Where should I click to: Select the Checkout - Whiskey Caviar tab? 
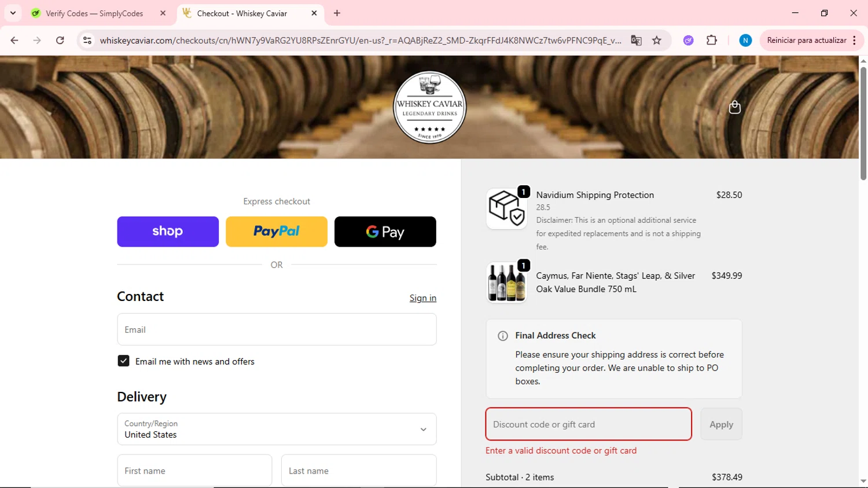pos(242,13)
